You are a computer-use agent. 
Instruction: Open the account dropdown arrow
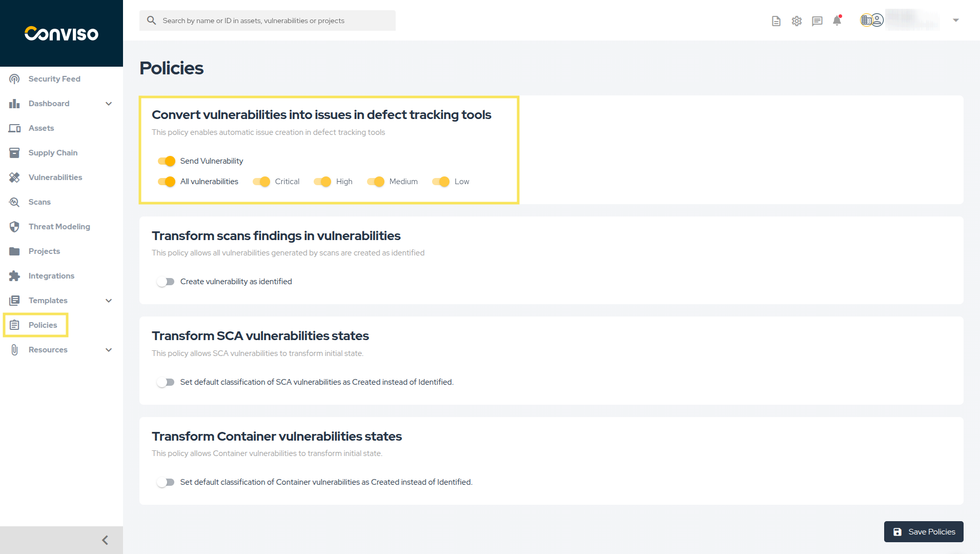(956, 21)
